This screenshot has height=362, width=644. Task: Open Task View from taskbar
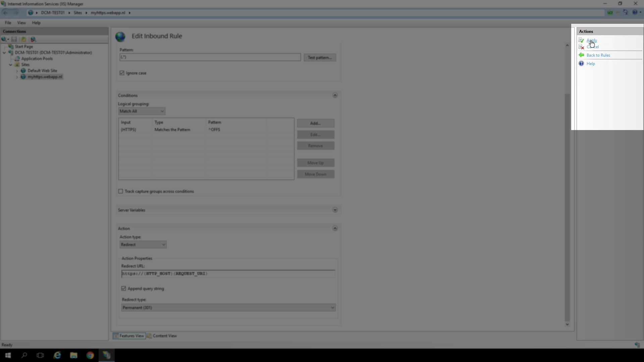pyautogui.click(x=40, y=355)
